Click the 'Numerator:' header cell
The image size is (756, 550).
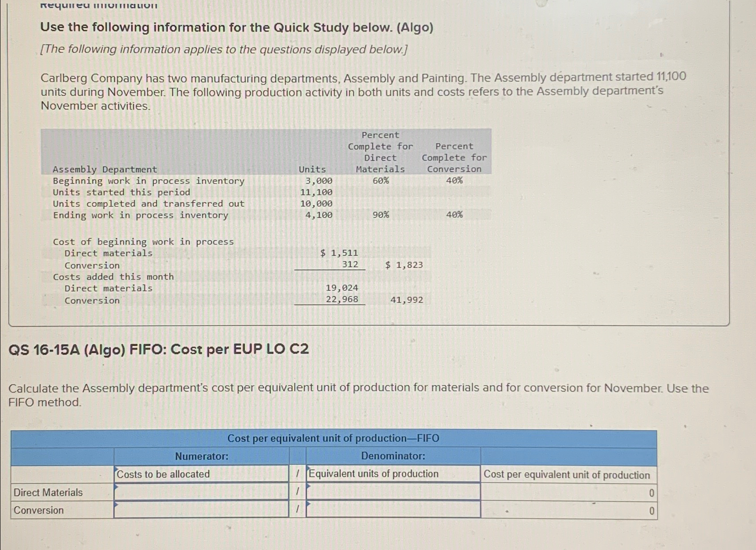point(202,456)
